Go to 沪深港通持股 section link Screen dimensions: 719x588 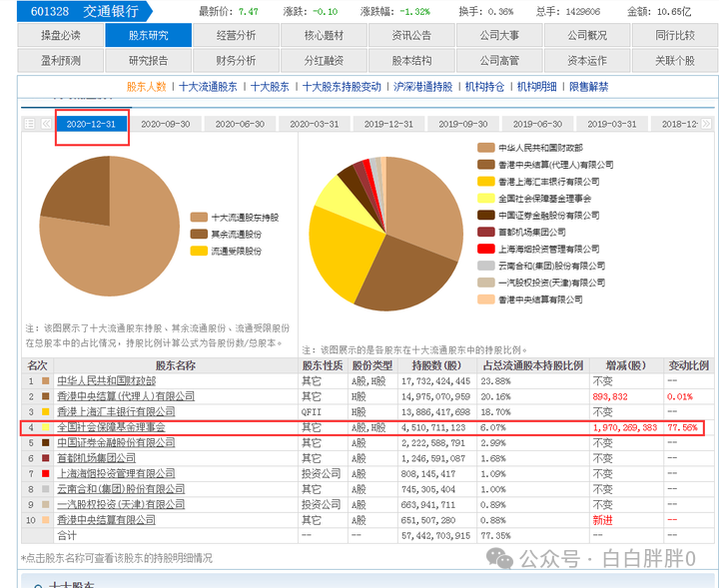423,87
